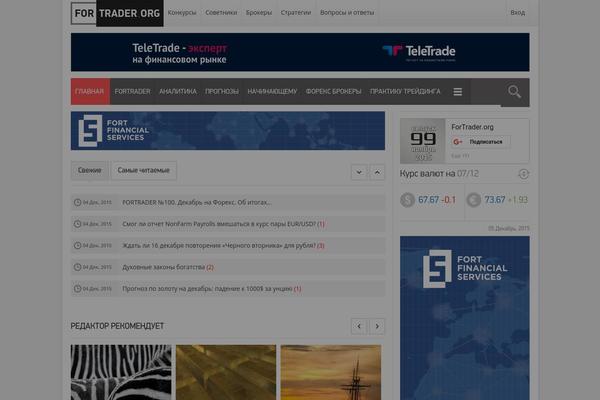600x400 pixels.
Task: Click the ForTrader.org Google+ page title
Action: click(472, 127)
